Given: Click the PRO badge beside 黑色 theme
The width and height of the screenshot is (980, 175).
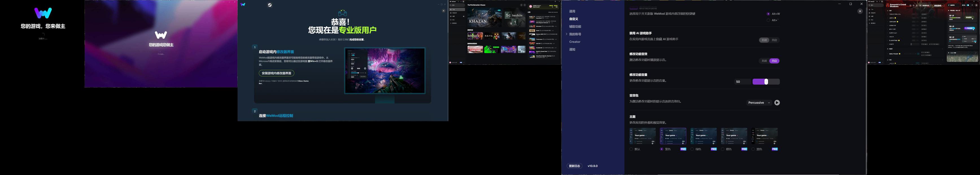Looking at the screenshot, I should pyautogui.click(x=774, y=149).
